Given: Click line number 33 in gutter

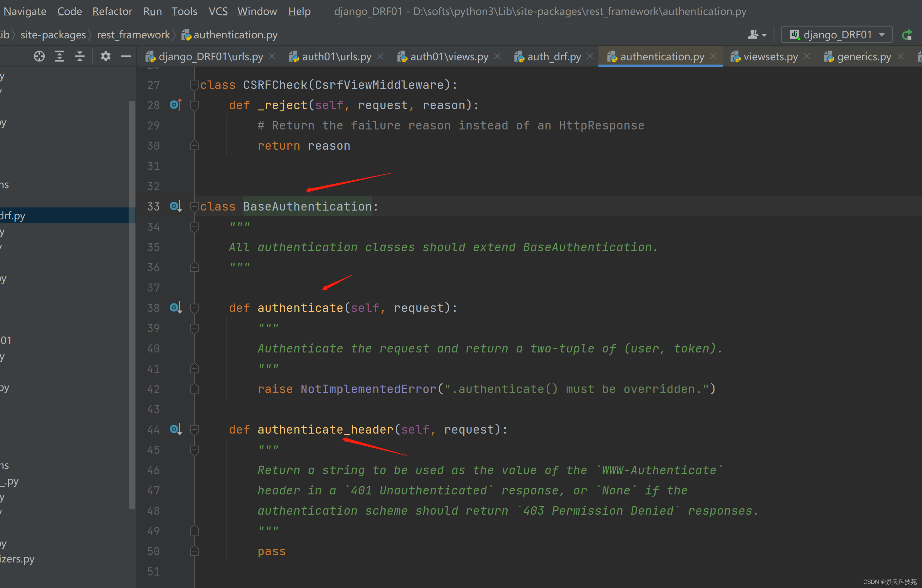Looking at the screenshot, I should pyautogui.click(x=154, y=207).
